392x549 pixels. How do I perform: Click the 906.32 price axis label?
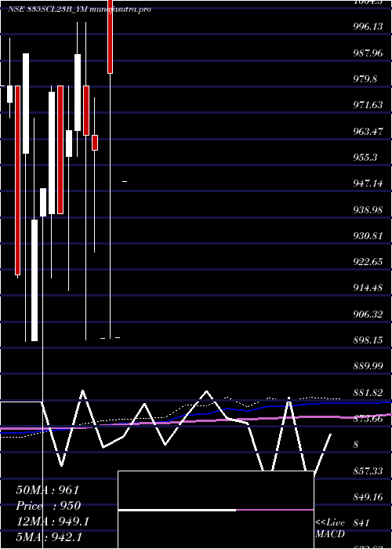coord(368,314)
